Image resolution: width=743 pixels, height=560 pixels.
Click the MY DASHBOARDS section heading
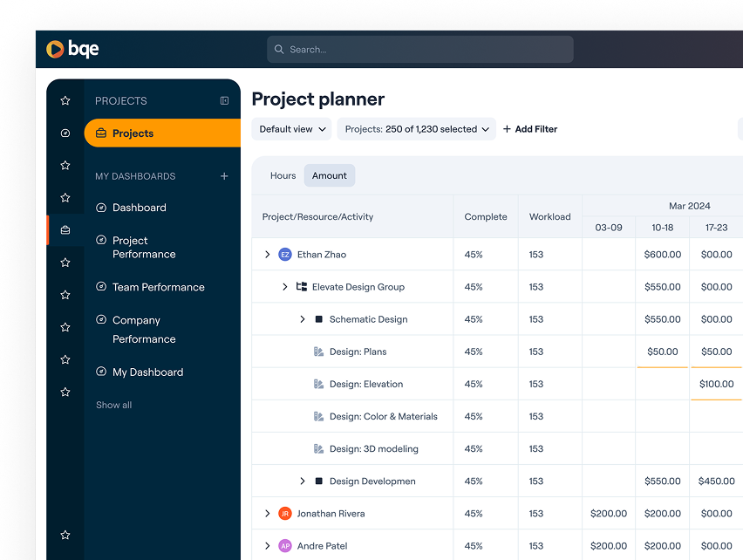point(135,176)
